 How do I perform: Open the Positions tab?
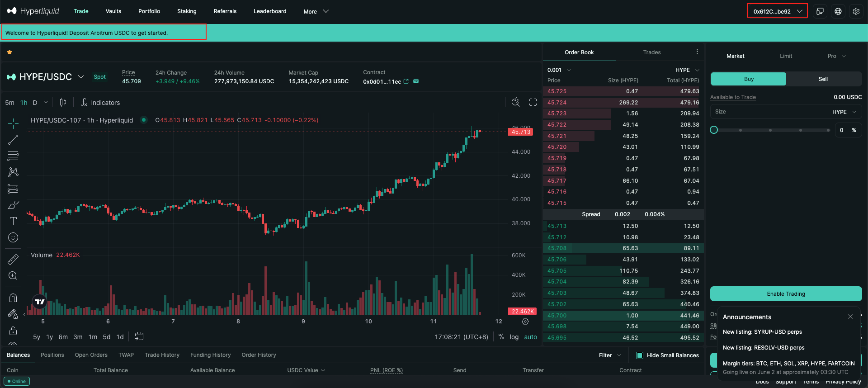(x=52, y=355)
